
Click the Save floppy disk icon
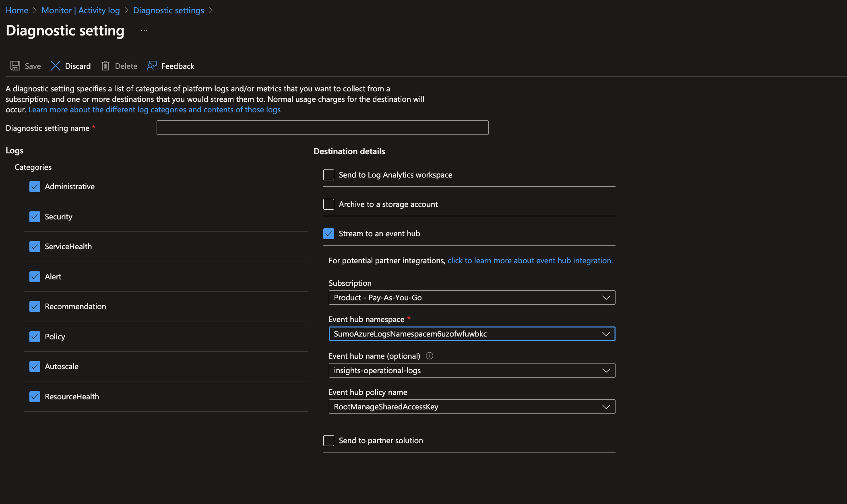click(x=15, y=66)
